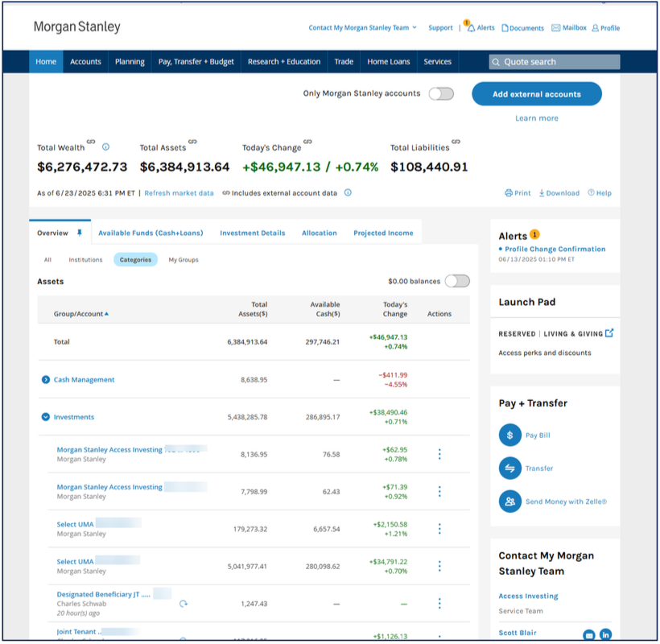The height and width of the screenshot is (644, 660).
Task: Click the Download arrow icon
Action: tap(542, 192)
